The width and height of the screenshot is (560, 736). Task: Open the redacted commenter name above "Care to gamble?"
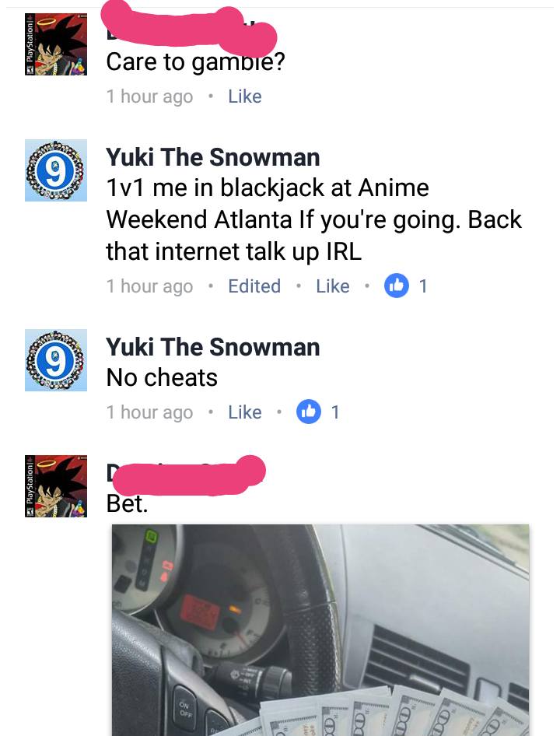pyautogui.click(x=189, y=27)
